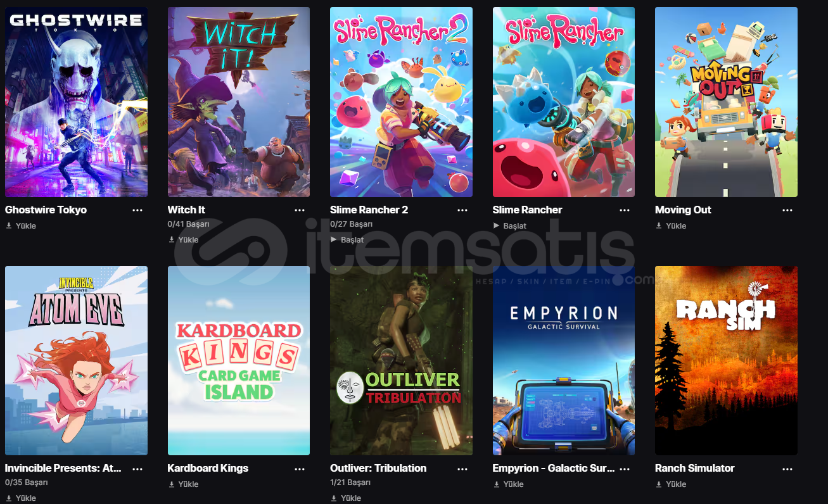The image size is (828, 504).
Task: Select the Atom Eve cover thumbnail
Action: click(76, 360)
